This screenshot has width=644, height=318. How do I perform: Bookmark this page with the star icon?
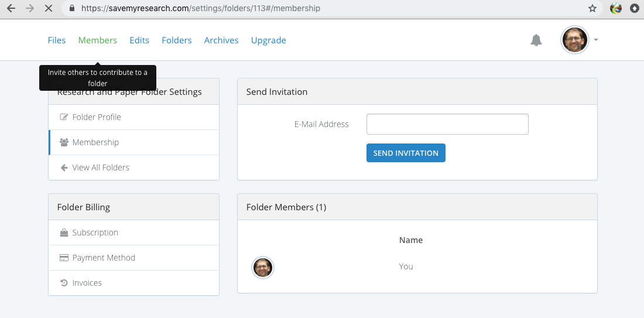[x=592, y=9]
